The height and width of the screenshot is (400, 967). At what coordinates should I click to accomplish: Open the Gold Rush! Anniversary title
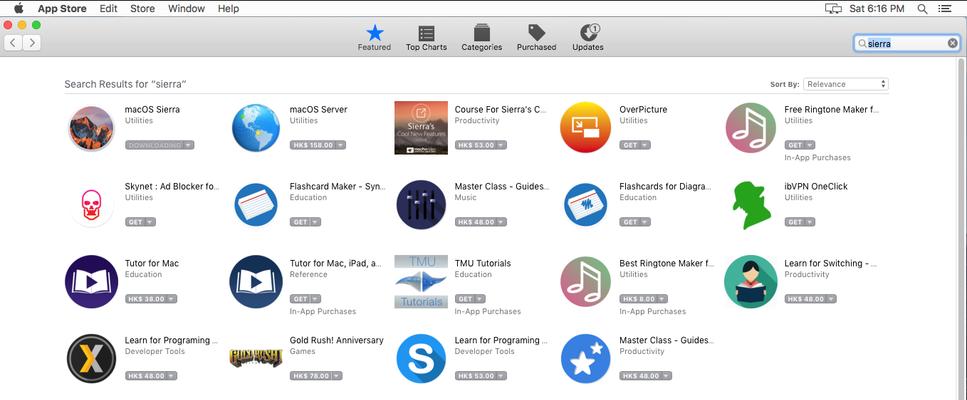coord(336,340)
